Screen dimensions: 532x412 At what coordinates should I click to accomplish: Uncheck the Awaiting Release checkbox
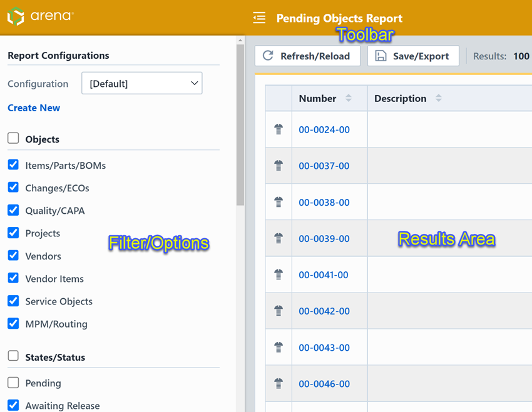13,405
